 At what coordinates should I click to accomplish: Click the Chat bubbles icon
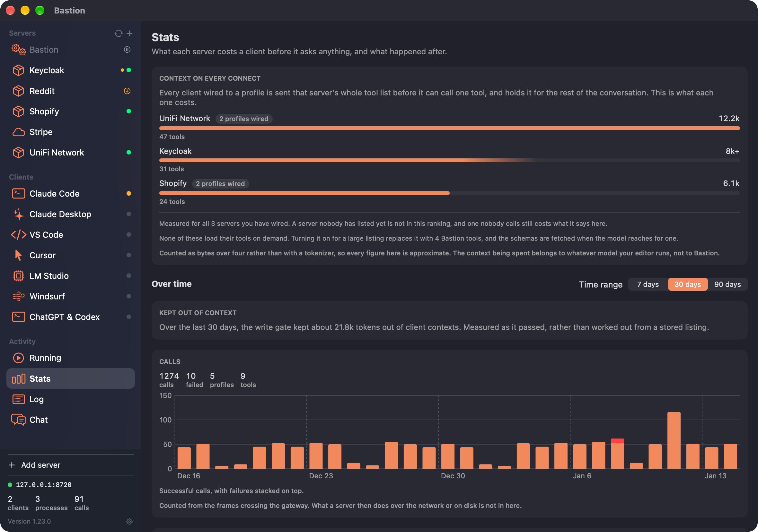pyautogui.click(x=19, y=420)
